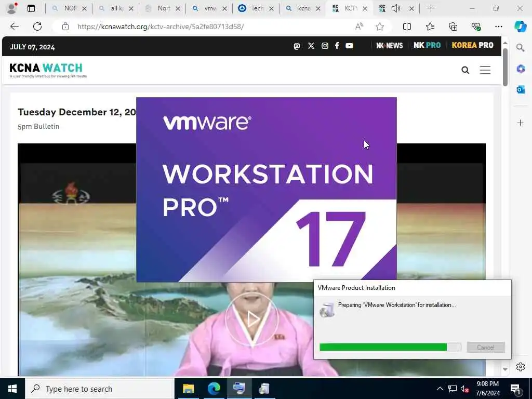
Task: Open the taskbar clock and date
Action: click(487, 389)
